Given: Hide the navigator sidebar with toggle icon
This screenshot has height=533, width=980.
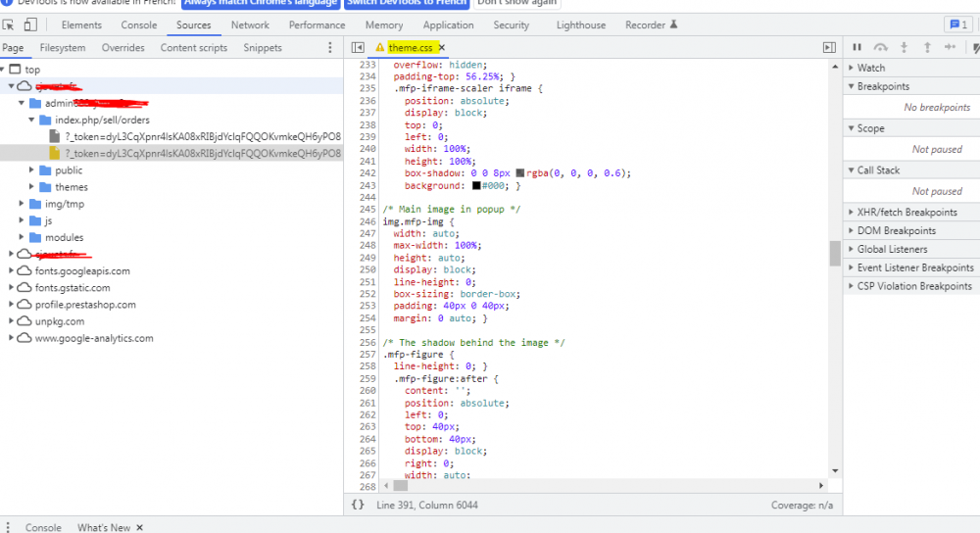Looking at the screenshot, I should [x=358, y=47].
